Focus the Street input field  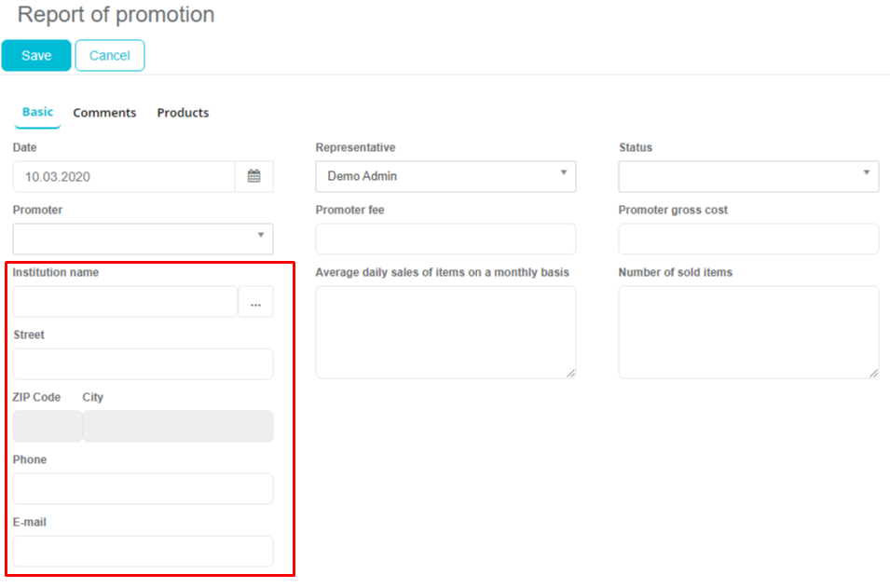(x=143, y=363)
